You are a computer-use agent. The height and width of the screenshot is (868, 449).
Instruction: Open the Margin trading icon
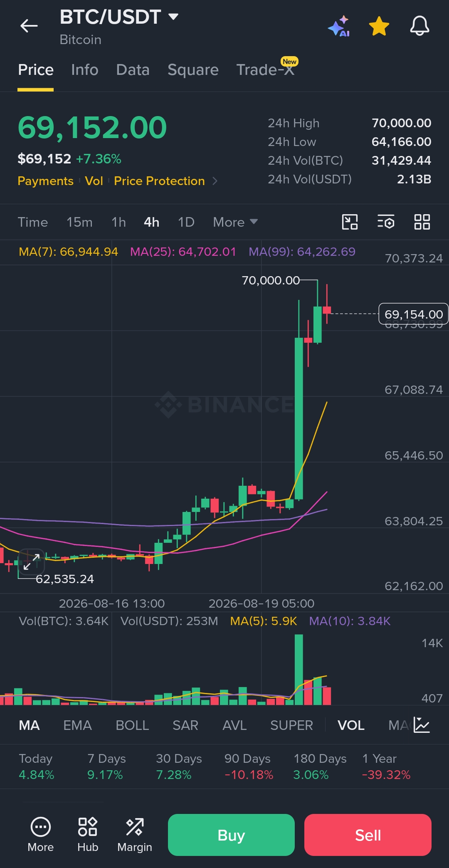[x=135, y=835]
